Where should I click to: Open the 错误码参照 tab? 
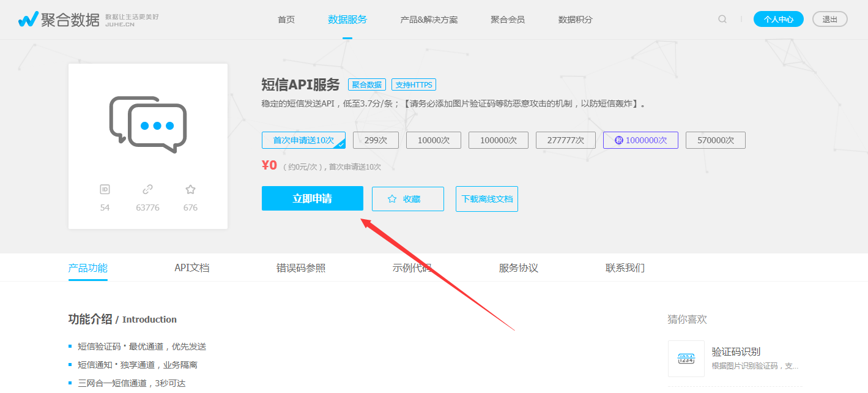300,268
